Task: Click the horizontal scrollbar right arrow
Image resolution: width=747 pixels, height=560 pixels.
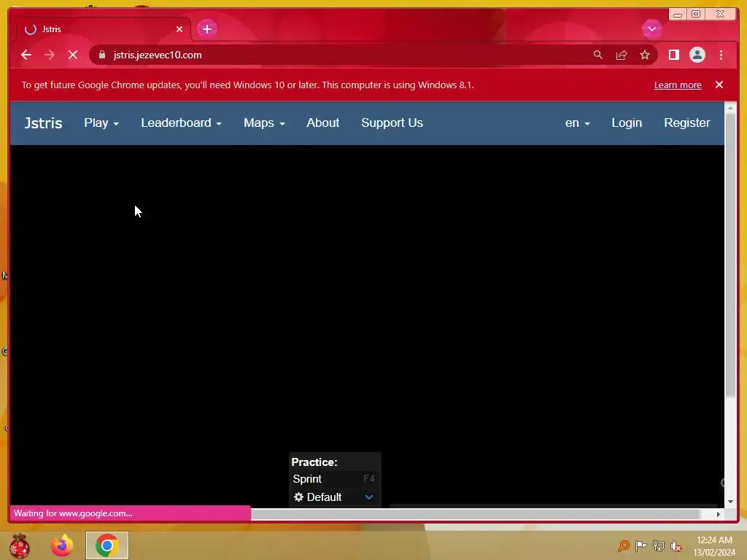Action: [719, 514]
